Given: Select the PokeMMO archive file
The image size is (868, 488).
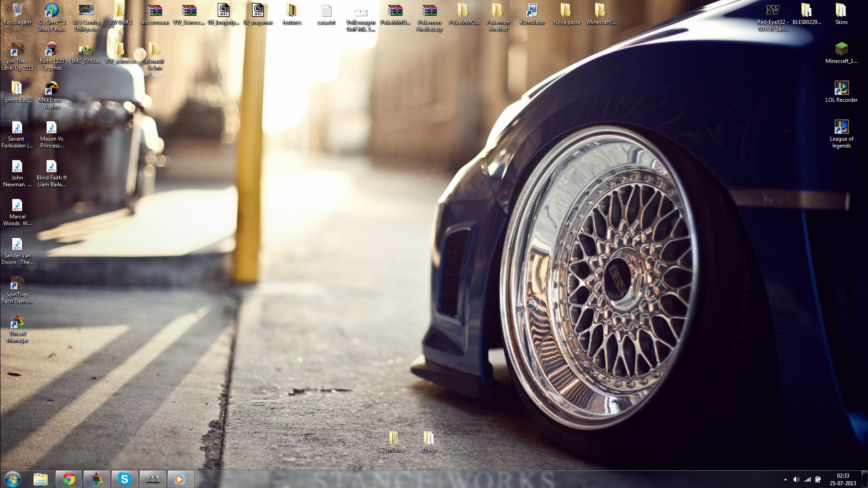Looking at the screenshot, I should pos(395,14).
